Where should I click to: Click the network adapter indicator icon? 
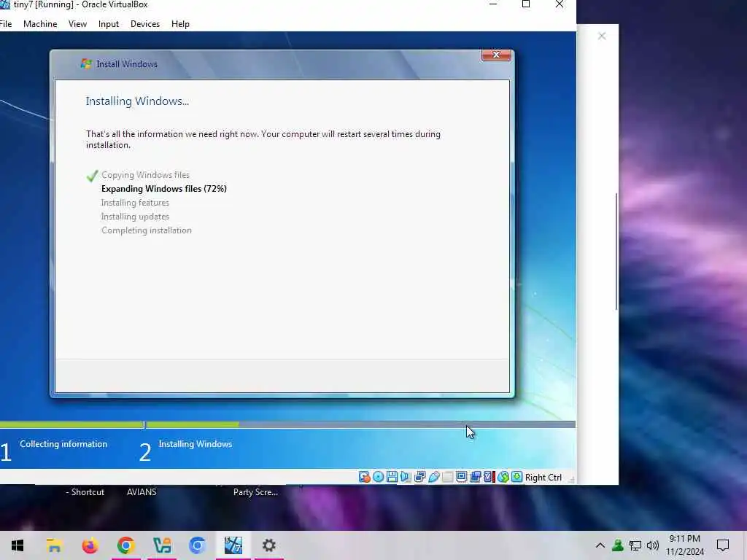(x=419, y=477)
